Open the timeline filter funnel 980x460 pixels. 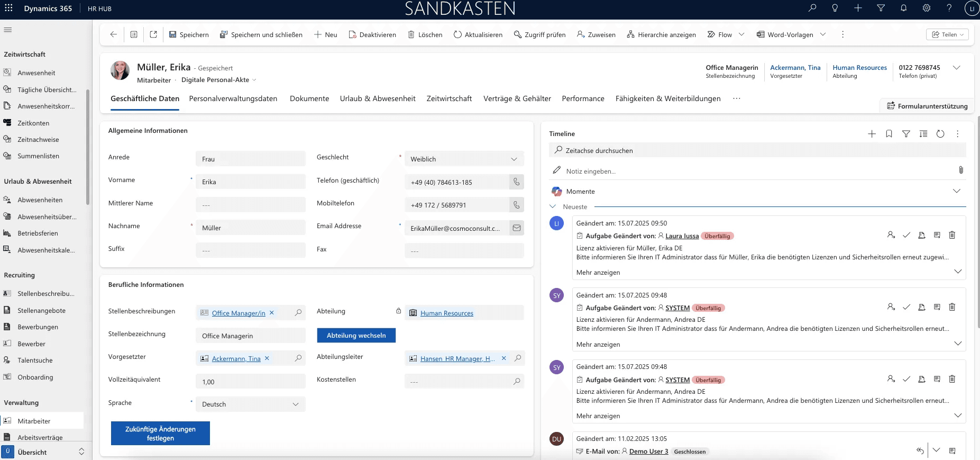[906, 134]
